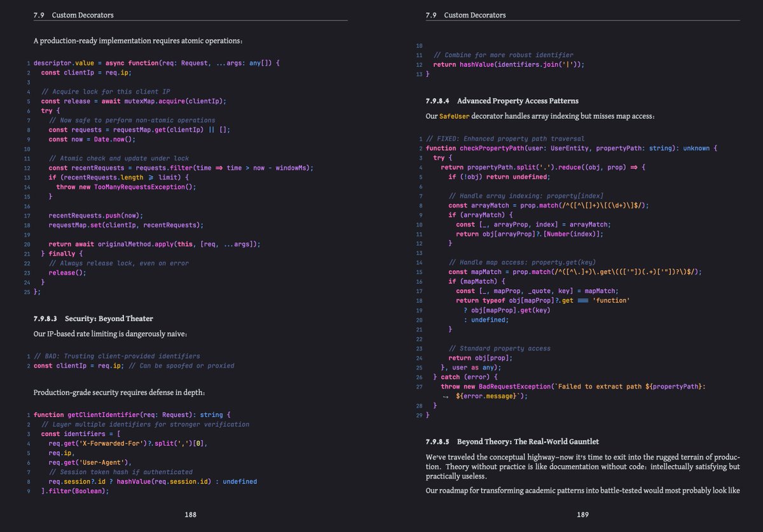Click the comment '// BAD: Trusting client-provided identifiers'
The width and height of the screenshot is (763, 532).
(x=117, y=356)
